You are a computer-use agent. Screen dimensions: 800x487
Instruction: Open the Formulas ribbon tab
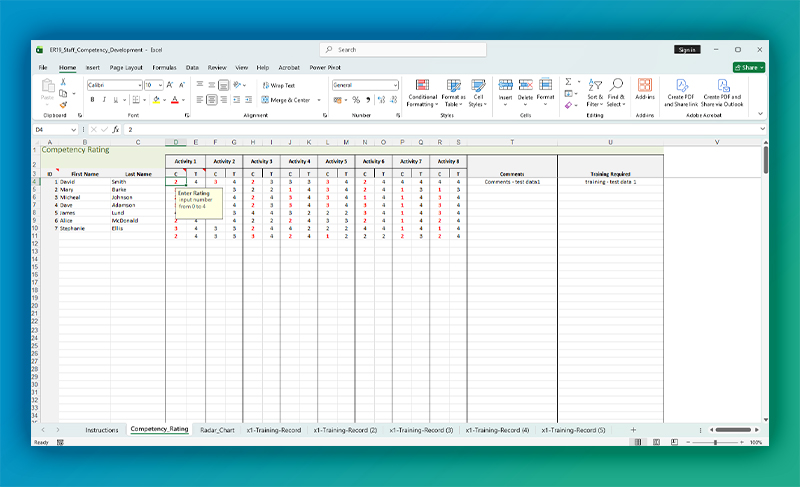tap(164, 67)
